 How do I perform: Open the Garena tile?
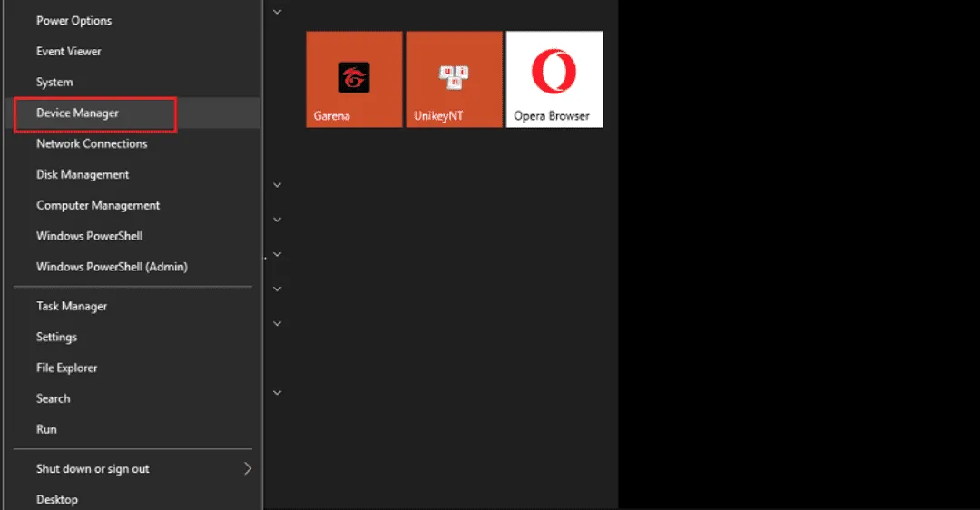(354, 79)
